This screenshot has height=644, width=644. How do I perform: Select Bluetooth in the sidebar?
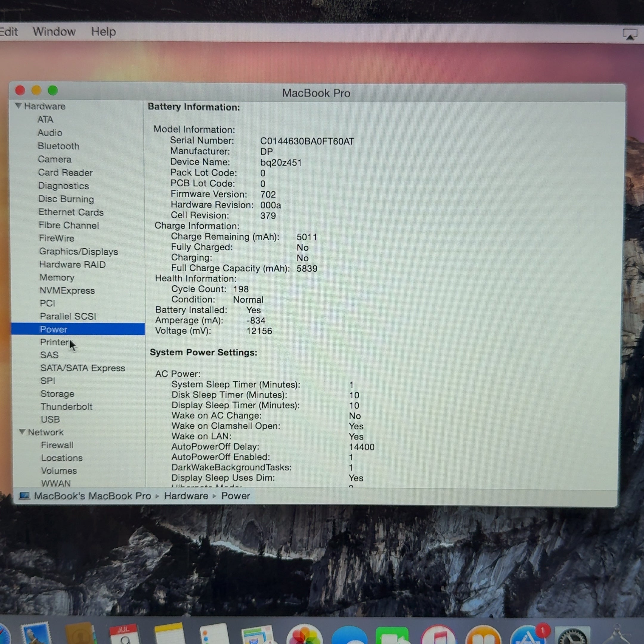tap(59, 146)
